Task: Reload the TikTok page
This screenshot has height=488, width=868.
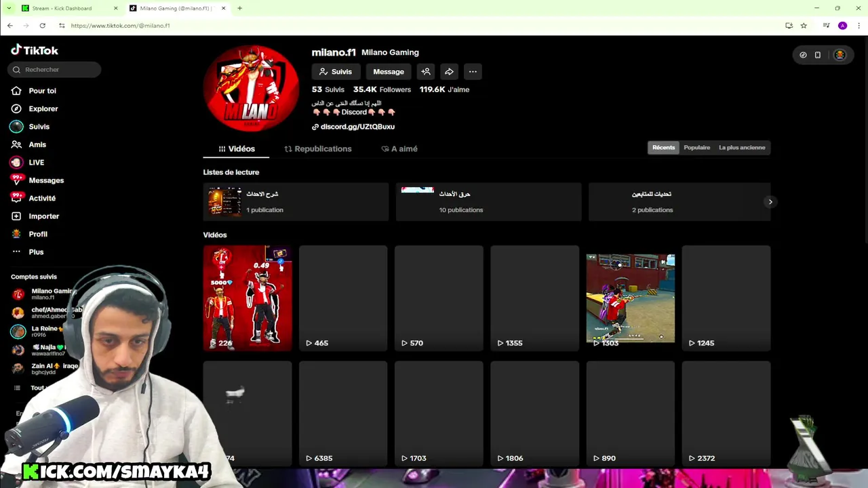Action: click(42, 26)
